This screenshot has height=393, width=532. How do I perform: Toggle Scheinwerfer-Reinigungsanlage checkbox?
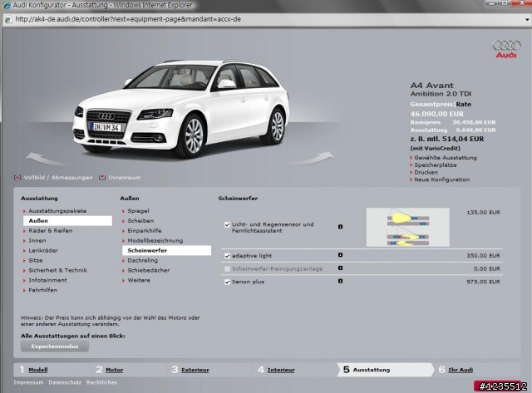[x=227, y=269]
